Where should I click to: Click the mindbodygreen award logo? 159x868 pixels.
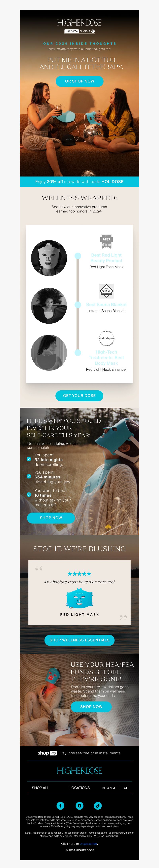coord(107,338)
